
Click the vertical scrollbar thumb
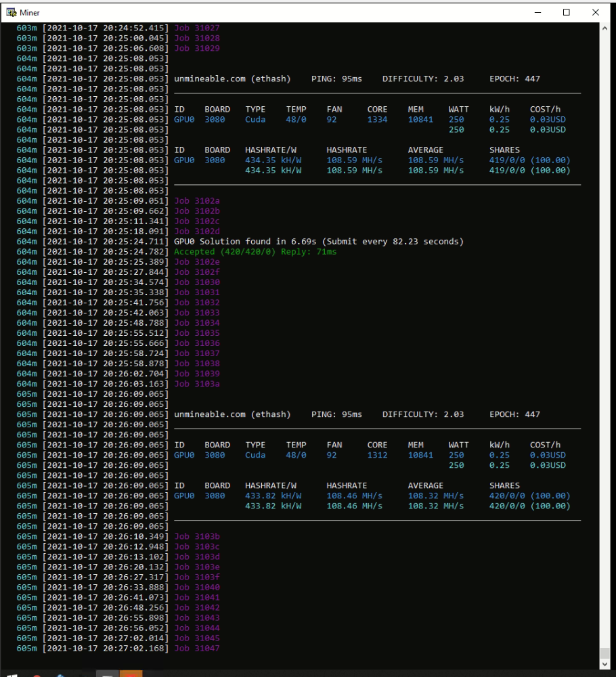click(x=604, y=653)
